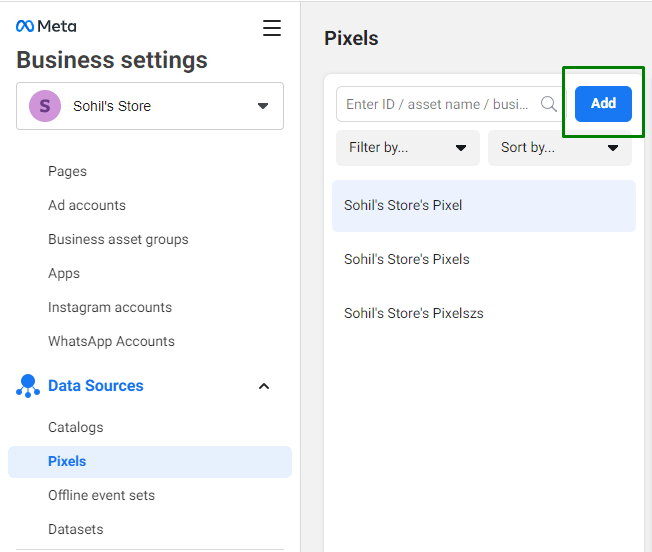
Task: Click the blue Add button
Action: 603,104
